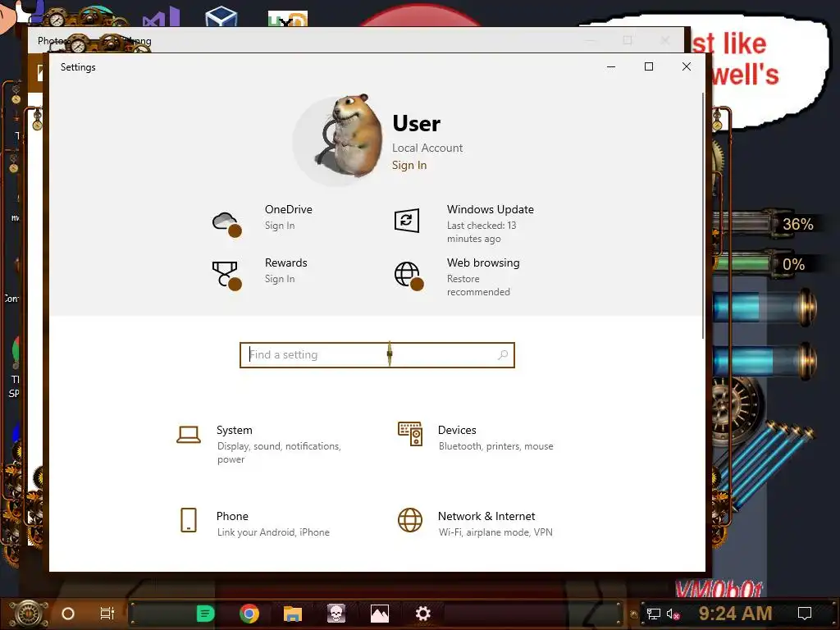Click the Windows Update refresh icon
Screen dimensions: 840x630
(x=407, y=220)
